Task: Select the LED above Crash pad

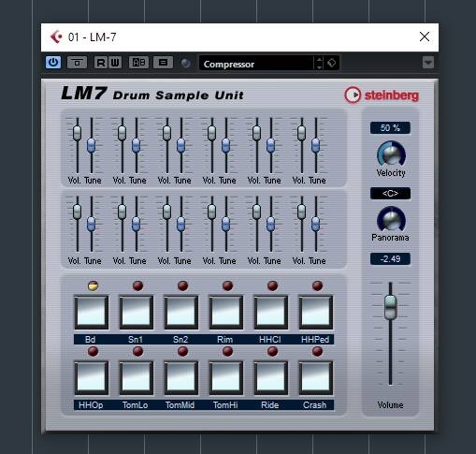Action: [x=317, y=351]
